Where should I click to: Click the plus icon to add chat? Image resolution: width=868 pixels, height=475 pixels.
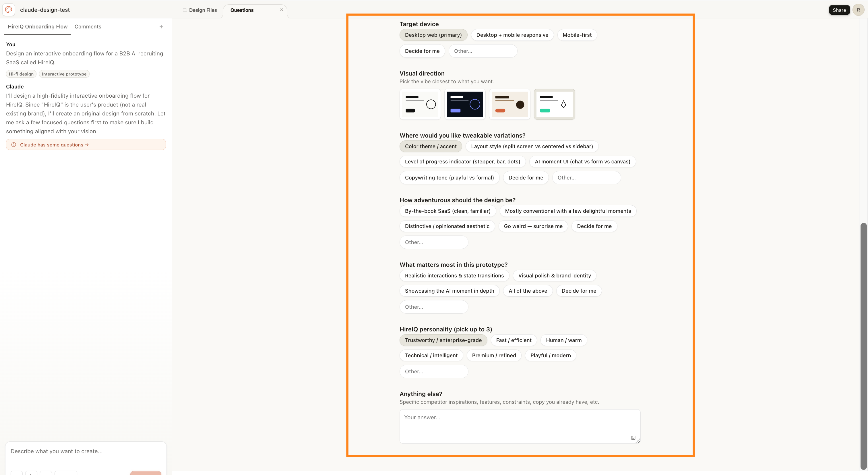click(161, 27)
